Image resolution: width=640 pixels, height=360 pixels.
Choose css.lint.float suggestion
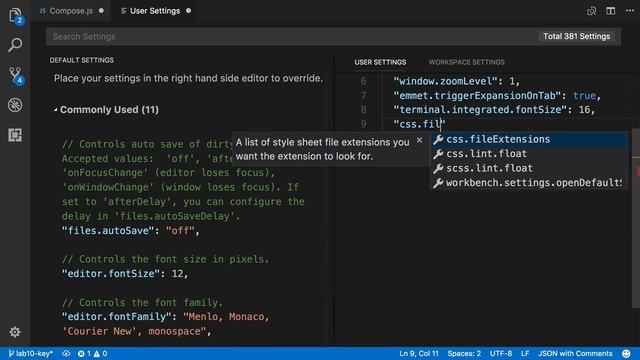529,154
